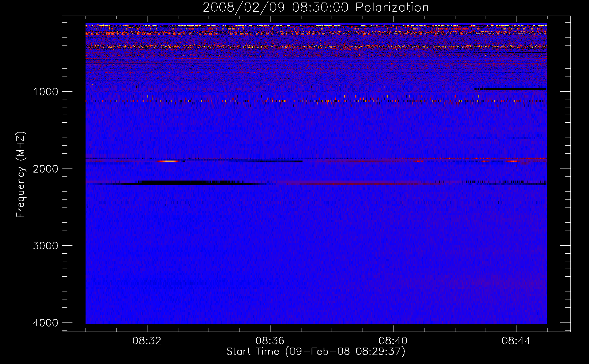The image size is (589, 364).
Task: Click the 'Start Time (09-Feb-08 08:29:37)' label
Action: pos(316,352)
